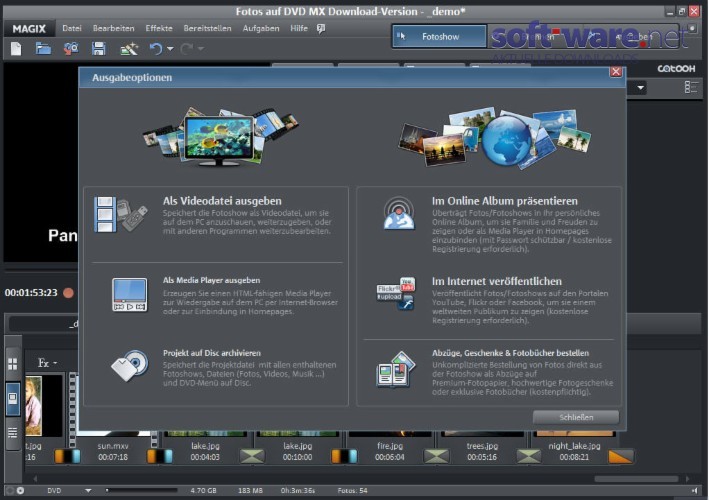Click the media player screen icon
The height and width of the screenshot is (500, 709).
tap(129, 295)
